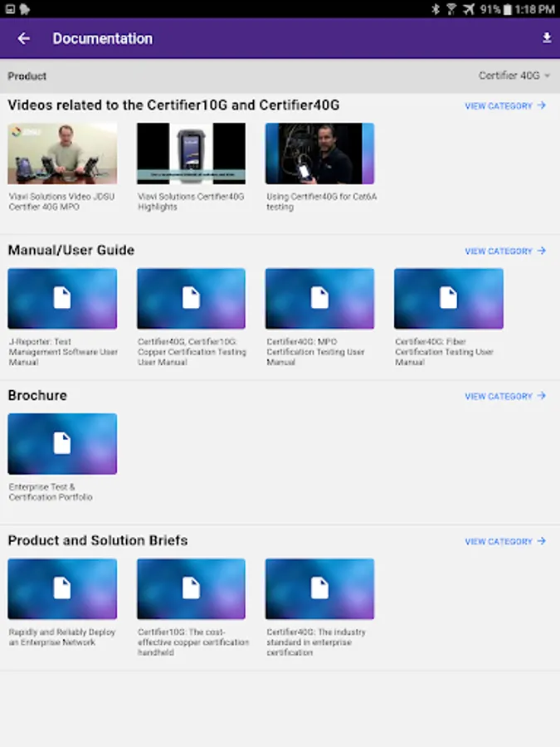Tap the 'Viavi Solutions Video JDSU Certifier 40G MPO' caption
The width and height of the screenshot is (560, 747).
(61, 202)
